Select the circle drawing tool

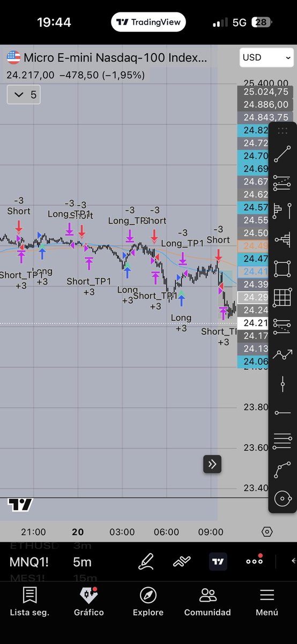coord(282,499)
